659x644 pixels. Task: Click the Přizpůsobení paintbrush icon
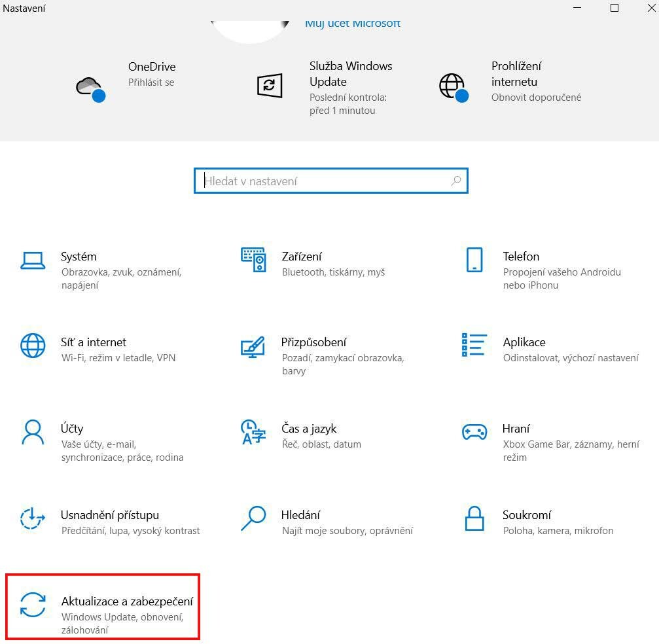[253, 348]
